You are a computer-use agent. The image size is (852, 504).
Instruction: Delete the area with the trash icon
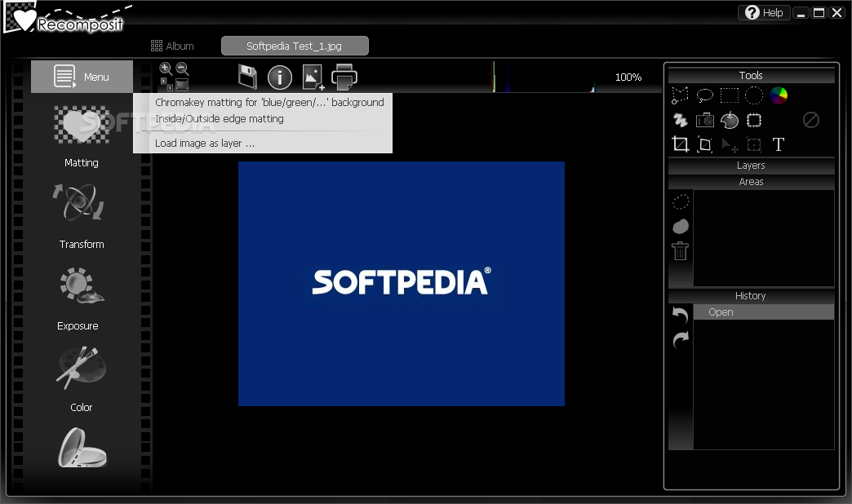click(681, 250)
